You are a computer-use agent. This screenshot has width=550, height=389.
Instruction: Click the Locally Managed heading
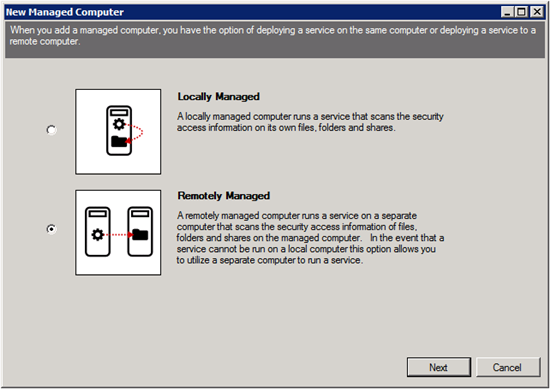[219, 96]
